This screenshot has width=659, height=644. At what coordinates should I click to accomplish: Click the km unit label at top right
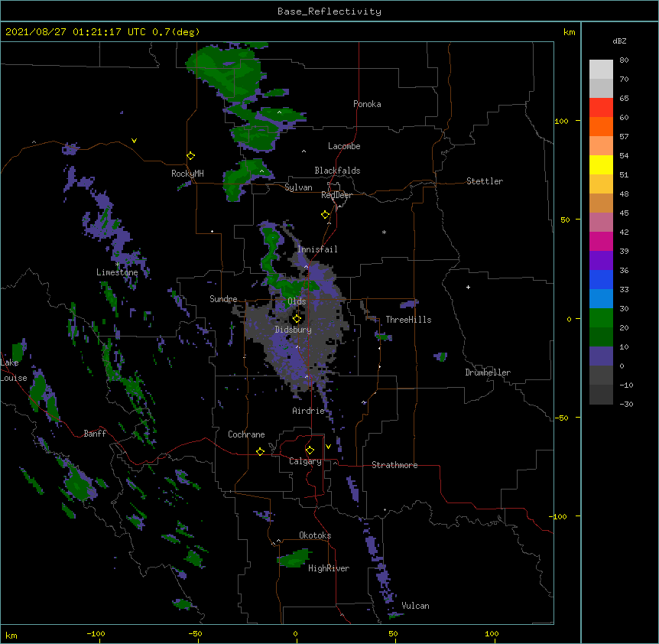click(x=569, y=32)
